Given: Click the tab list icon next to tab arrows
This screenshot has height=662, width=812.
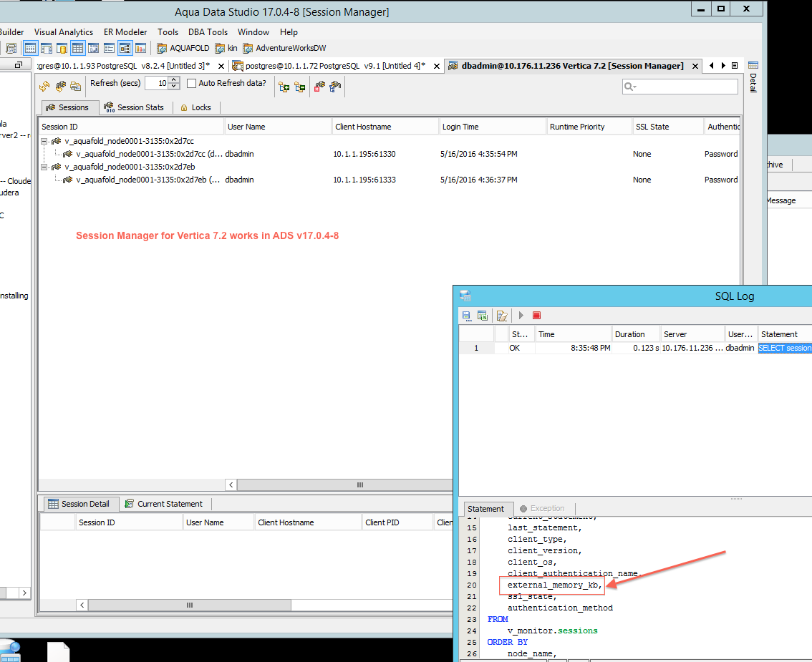Looking at the screenshot, I should [x=735, y=66].
